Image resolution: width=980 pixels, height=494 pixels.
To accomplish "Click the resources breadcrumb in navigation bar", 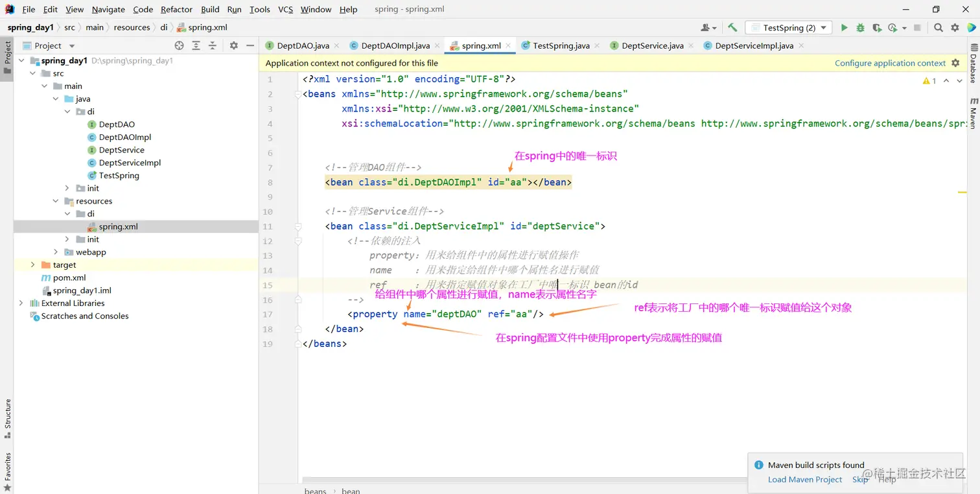I will click(132, 27).
